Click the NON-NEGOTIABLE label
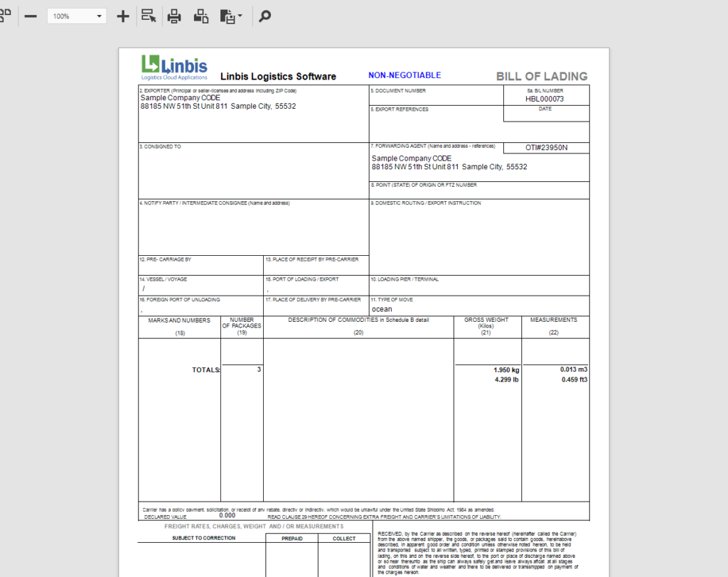 point(405,75)
